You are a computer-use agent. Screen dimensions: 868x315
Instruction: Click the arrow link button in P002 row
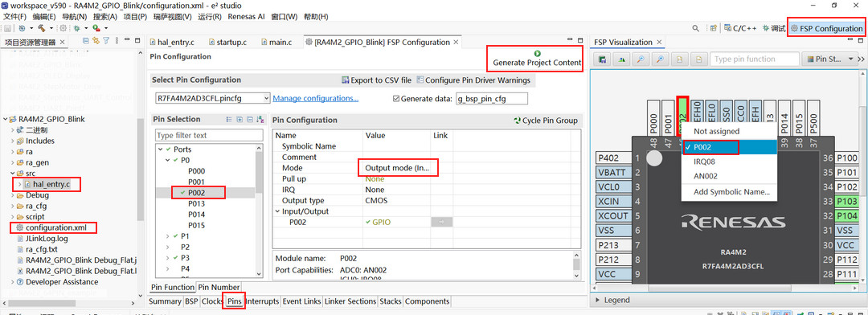point(442,222)
